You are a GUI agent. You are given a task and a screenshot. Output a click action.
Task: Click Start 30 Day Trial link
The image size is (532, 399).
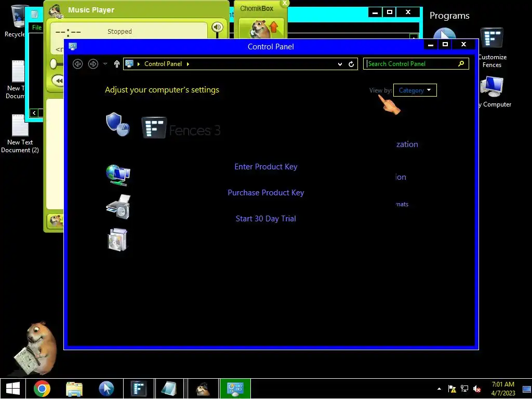point(265,219)
